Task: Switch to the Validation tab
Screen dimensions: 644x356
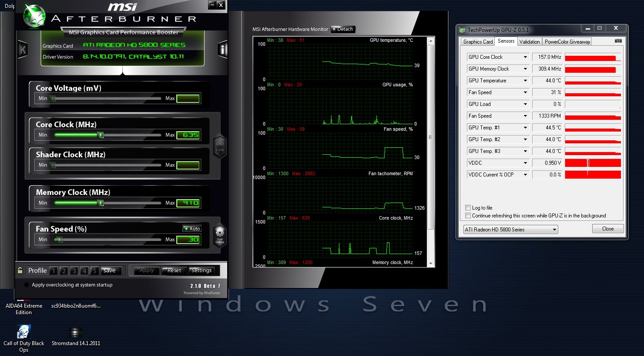Action: point(530,42)
